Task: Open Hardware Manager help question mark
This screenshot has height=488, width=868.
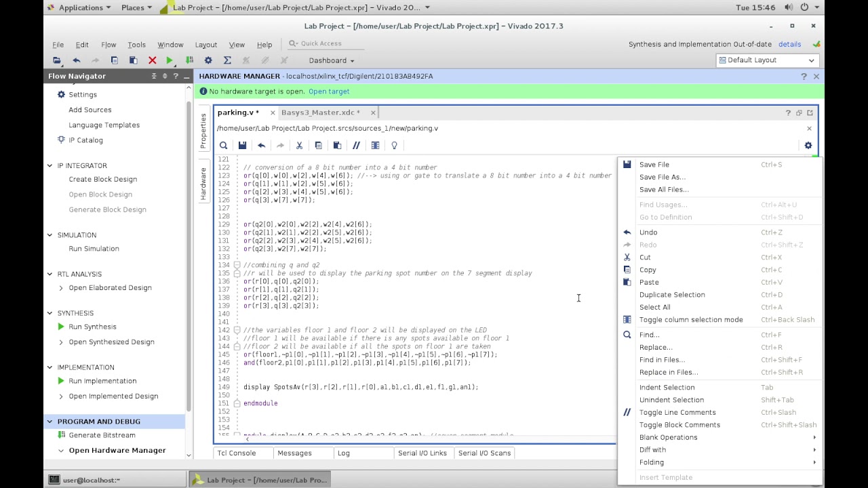Action: (x=804, y=77)
